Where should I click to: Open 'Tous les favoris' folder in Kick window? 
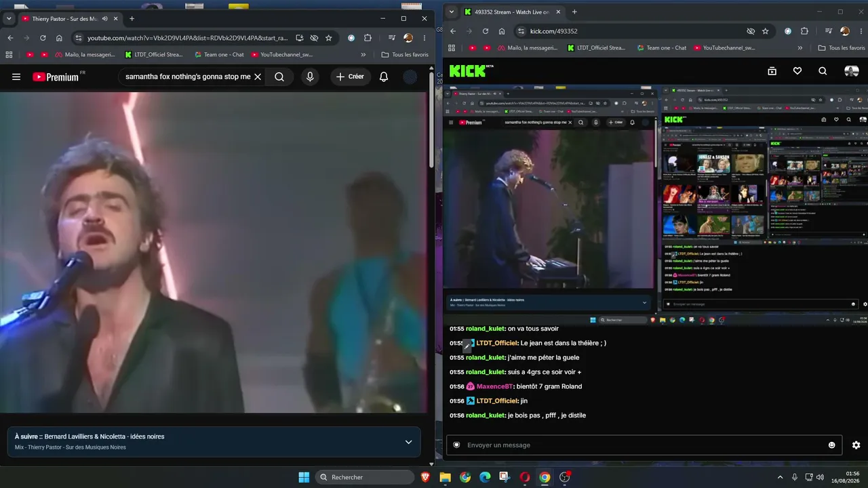click(842, 48)
